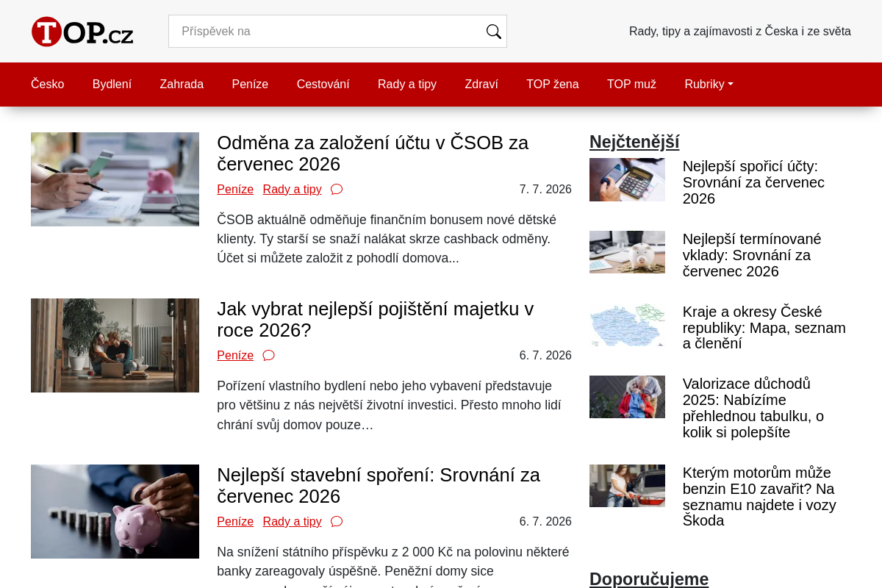Open the Cestování menu section
This screenshot has width=882, height=588.
(x=323, y=84)
